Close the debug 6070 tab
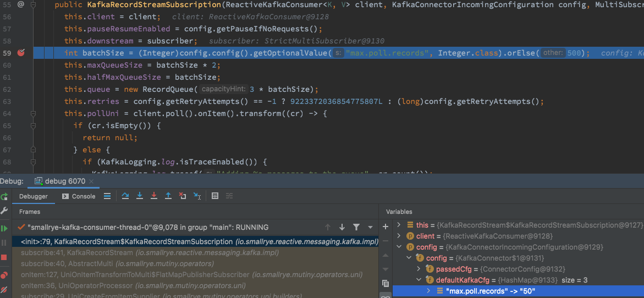Viewport: 644px width, 298px height. [91, 181]
